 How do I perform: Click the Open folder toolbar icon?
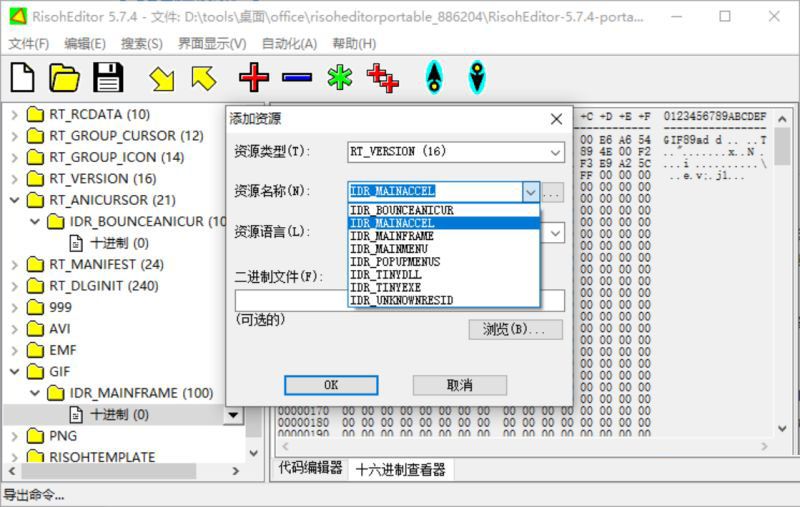click(x=64, y=78)
